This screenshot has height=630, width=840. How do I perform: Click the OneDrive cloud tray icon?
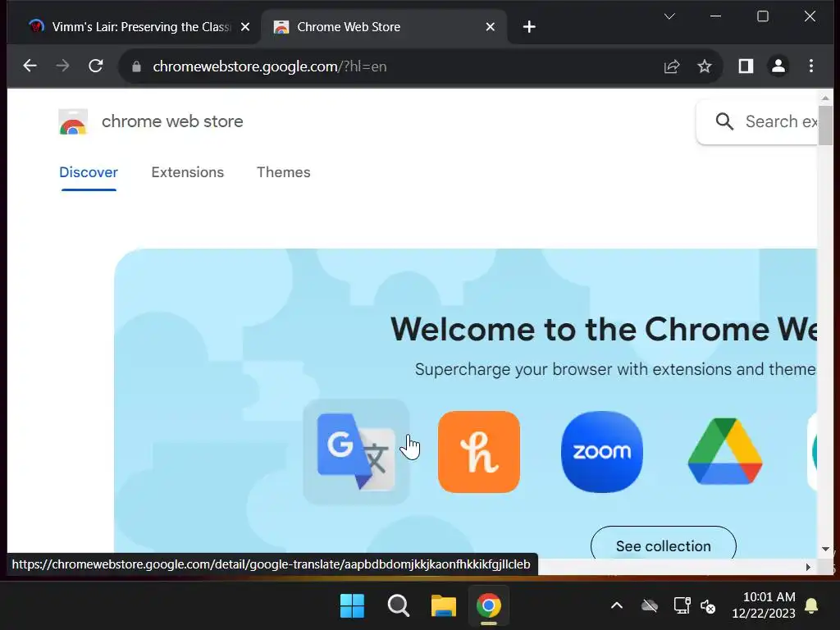pyautogui.click(x=650, y=606)
